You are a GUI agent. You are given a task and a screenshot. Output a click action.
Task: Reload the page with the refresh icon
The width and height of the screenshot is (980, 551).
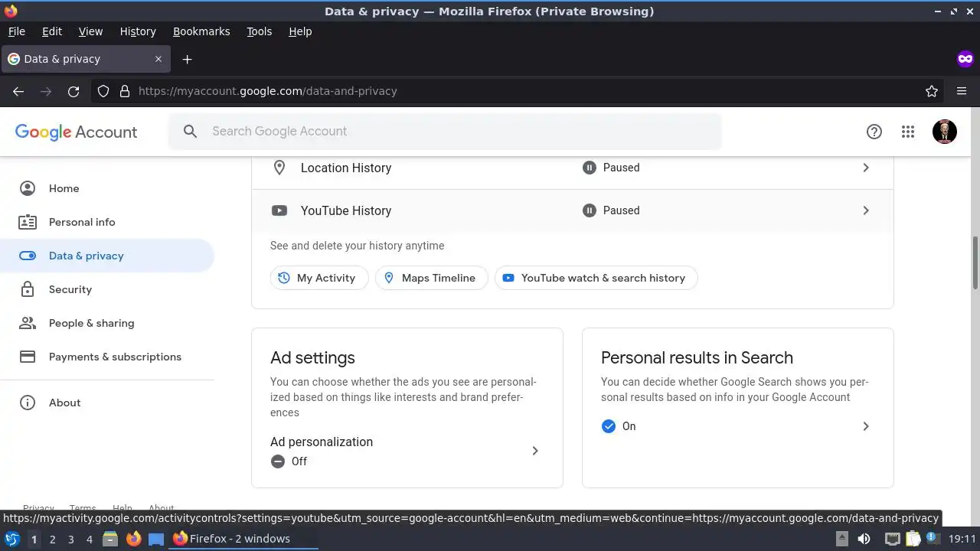(73, 91)
